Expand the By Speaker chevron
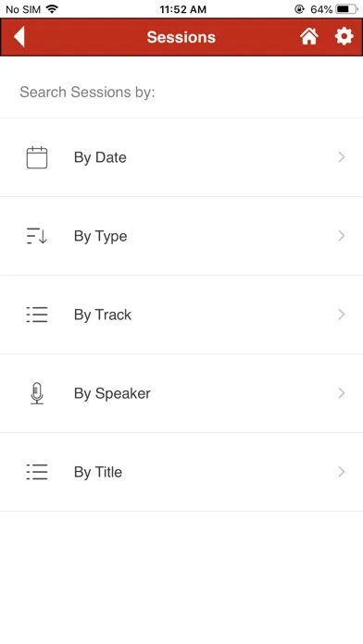 341,393
